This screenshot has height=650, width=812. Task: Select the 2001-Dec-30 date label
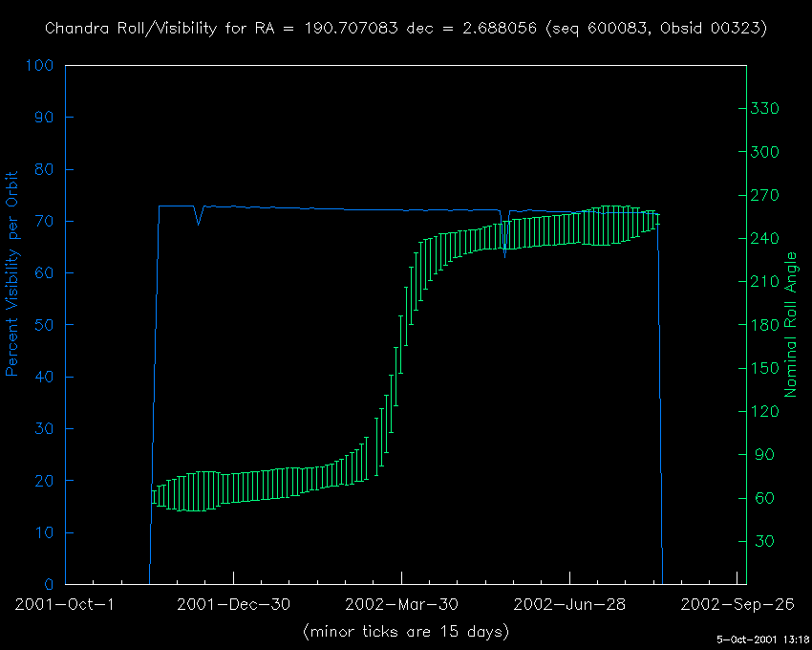(x=233, y=604)
